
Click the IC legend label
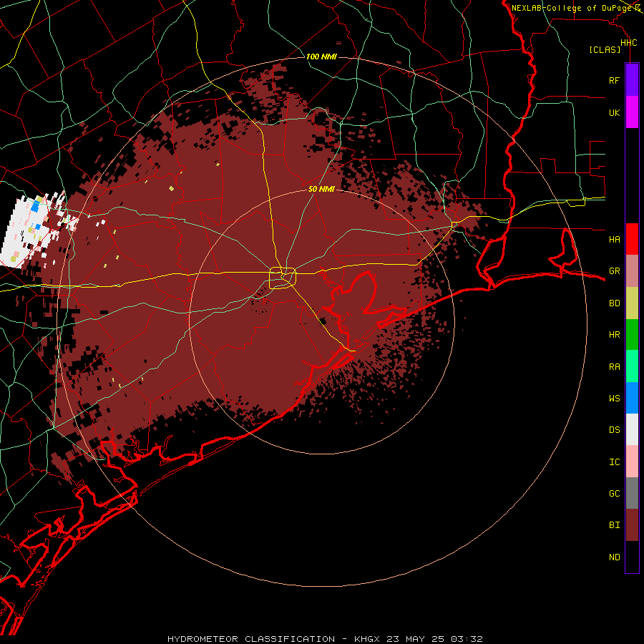[614, 462]
